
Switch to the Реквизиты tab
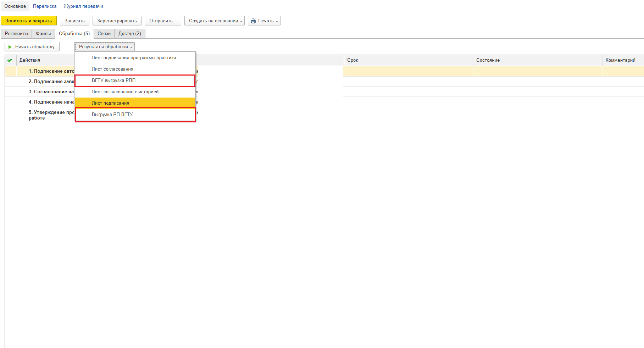coord(16,34)
